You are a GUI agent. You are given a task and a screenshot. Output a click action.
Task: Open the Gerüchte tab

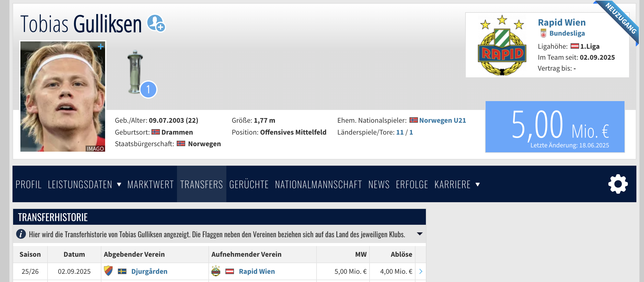[249, 185]
